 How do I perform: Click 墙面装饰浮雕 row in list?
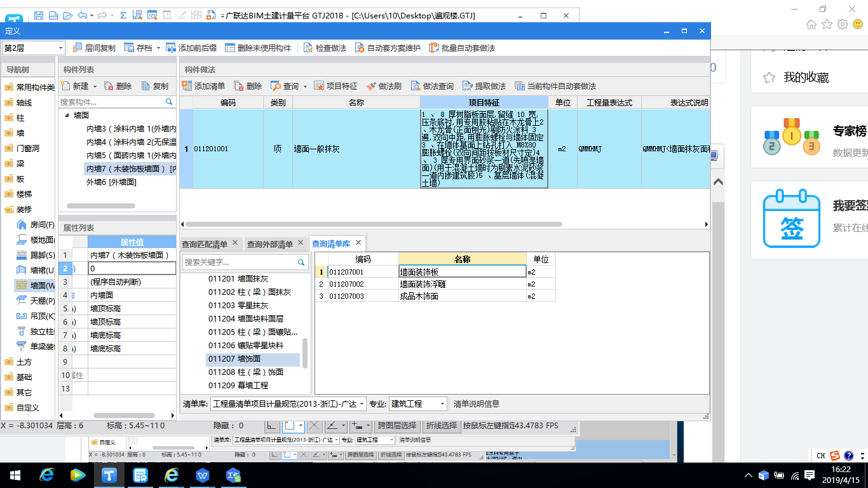tap(435, 284)
